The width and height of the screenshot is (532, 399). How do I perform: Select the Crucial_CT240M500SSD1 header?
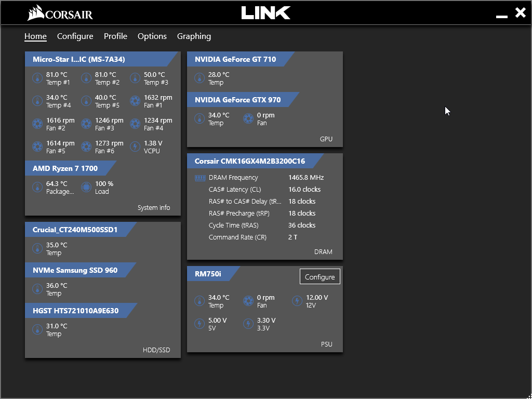(81, 230)
